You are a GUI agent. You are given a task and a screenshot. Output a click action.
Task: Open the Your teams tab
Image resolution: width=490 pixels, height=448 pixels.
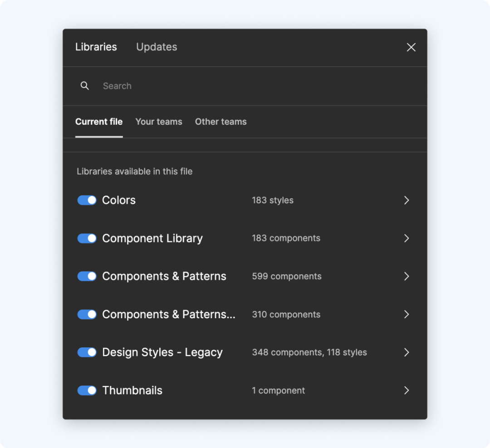(159, 122)
